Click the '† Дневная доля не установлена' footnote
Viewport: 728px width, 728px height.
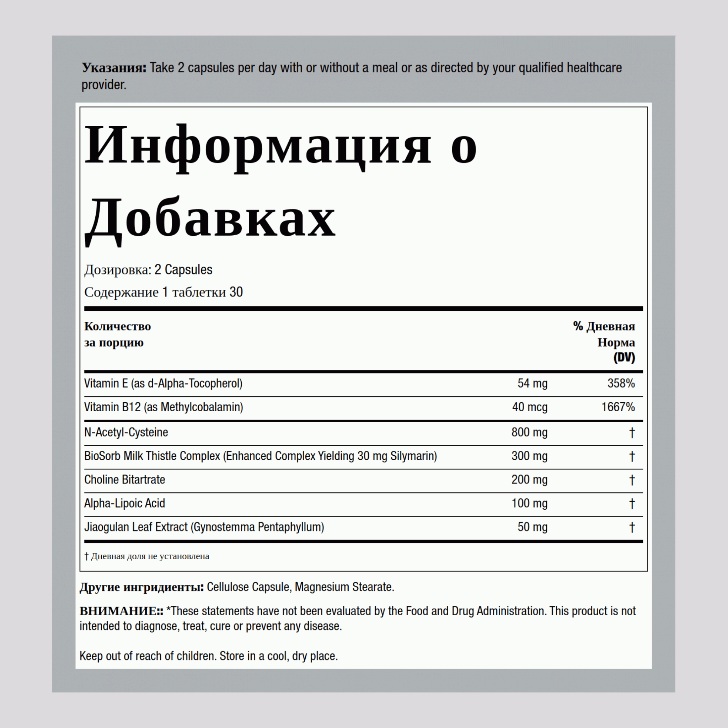(x=146, y=557)
